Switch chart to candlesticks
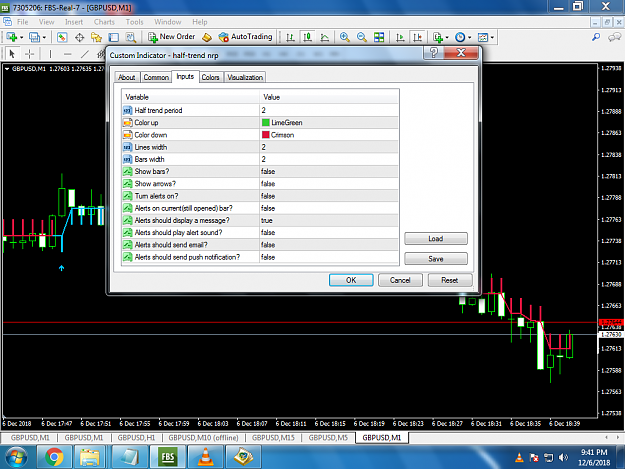 click(x=307, y=37)
